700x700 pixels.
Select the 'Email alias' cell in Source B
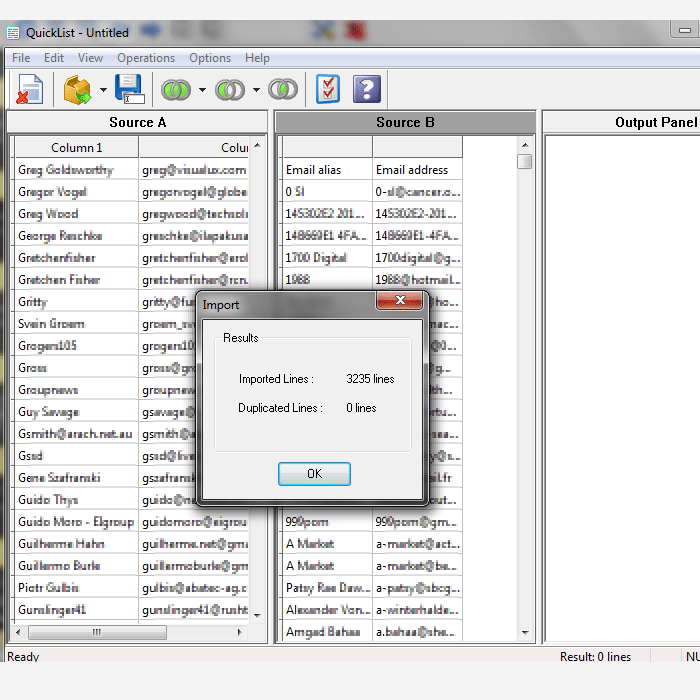tap(327, 170)
